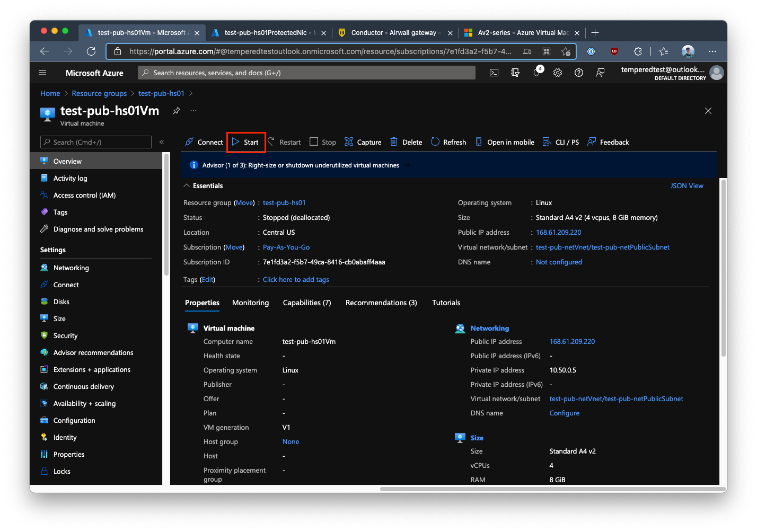Click Restart in the command bar

[284, 142]
